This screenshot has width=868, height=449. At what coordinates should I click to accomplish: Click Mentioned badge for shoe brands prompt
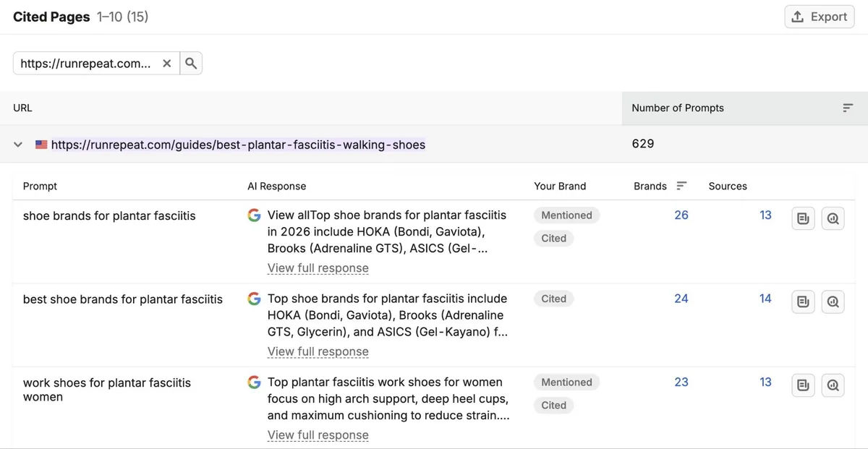567,215
